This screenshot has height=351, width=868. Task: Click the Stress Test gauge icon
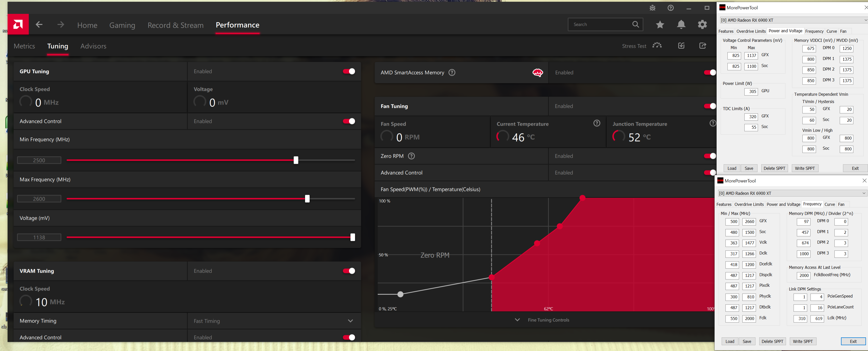[x=657, y=45]
